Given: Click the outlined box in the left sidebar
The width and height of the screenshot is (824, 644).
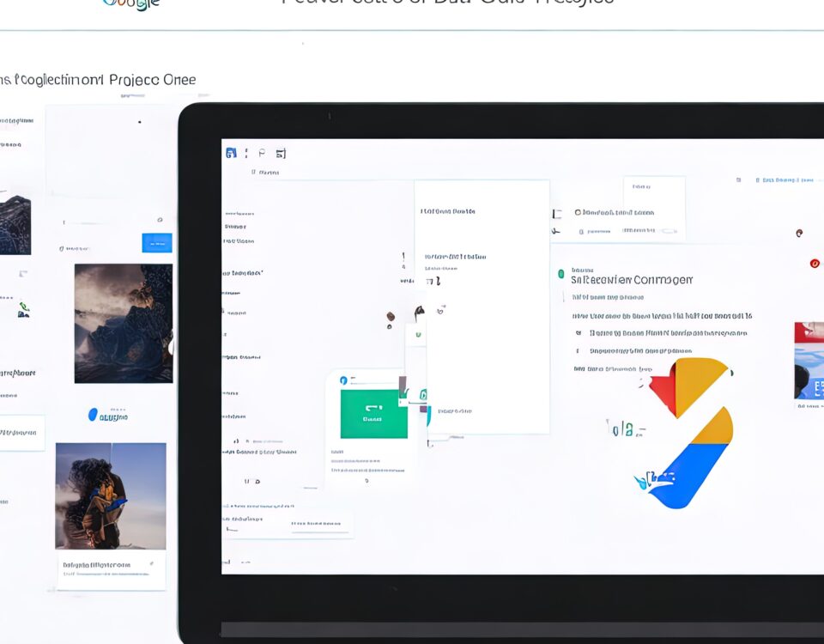Looking at the screenshot, I should click(21, 433).
